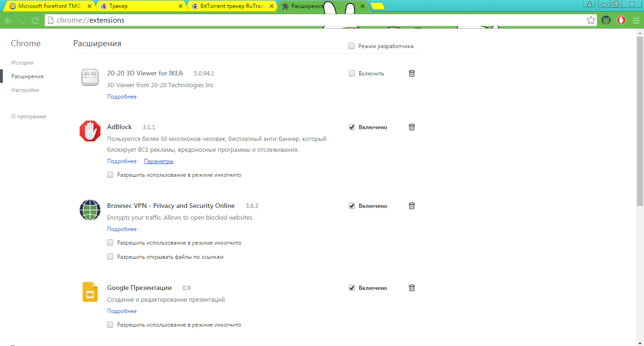644x346 pixels.
Task: Click 'Encrypts your traffic' description text
Action: coord(180,218)
